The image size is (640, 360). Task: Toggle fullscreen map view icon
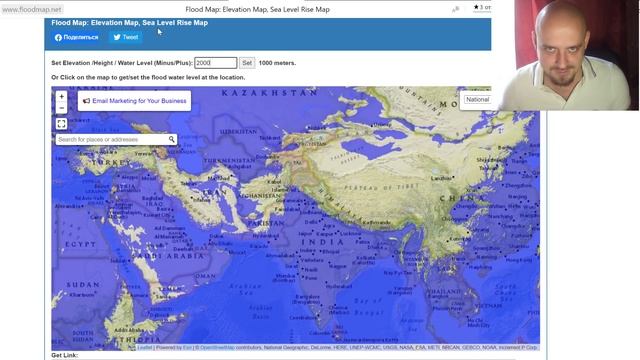click(x=61, y=124)
